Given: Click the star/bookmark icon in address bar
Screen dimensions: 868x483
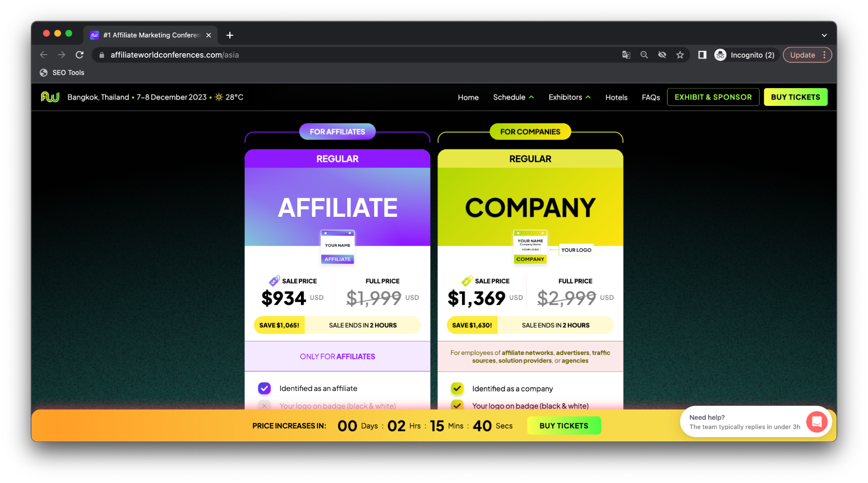Looking at the screenshot, I should [x=680, y=55].
